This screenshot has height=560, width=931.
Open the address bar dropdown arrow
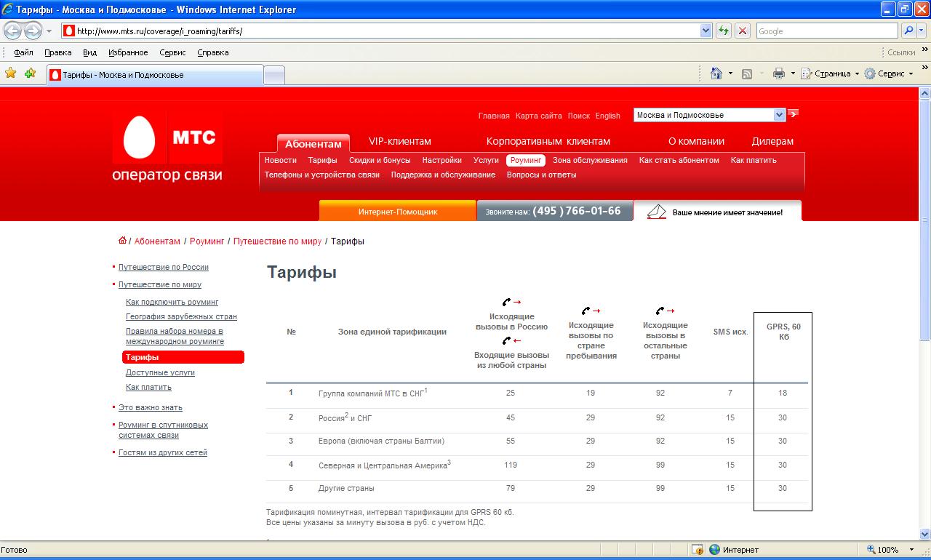click(x=706, y=31)
